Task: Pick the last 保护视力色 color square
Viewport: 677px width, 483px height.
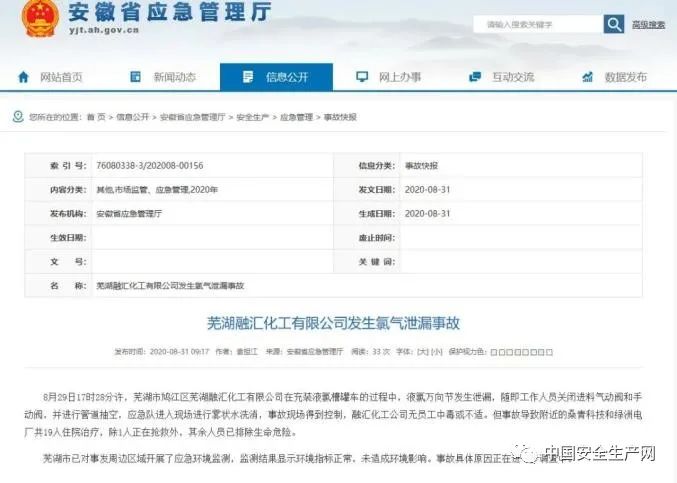Action: click(x=550, y=352)
